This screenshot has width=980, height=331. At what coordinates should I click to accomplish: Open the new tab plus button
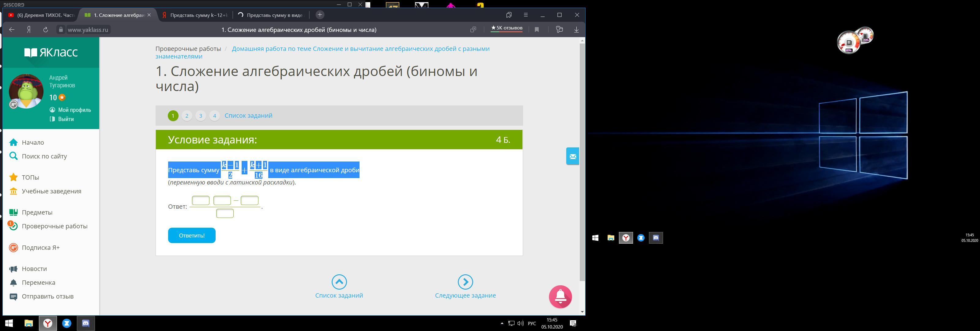[x=320, y=15]
